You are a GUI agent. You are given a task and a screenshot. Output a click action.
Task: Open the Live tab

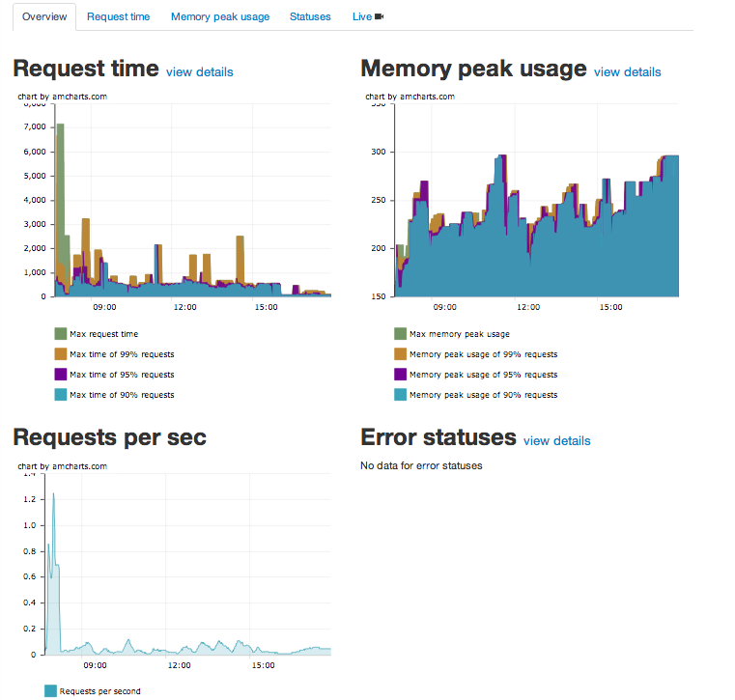pyautogui.click(x=368, y=16)
